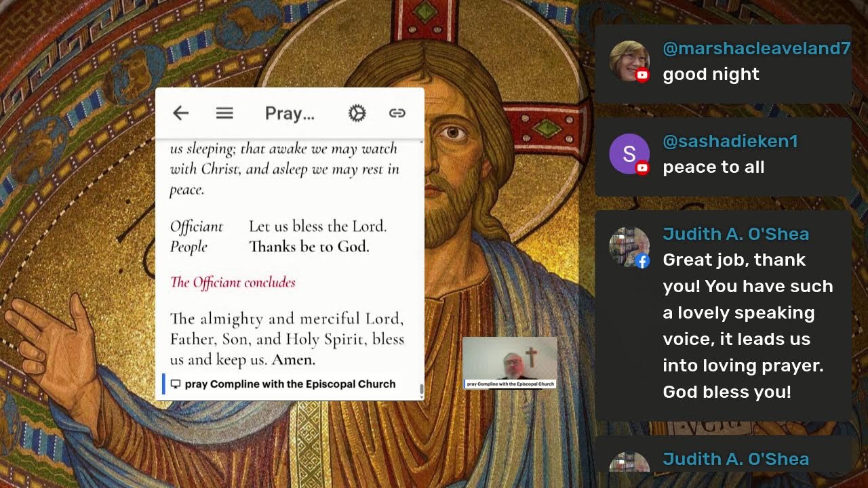The image size is (868, 488).
Task: Click Facebook badge on Judith's Great job comment
Action: [642, 261]
